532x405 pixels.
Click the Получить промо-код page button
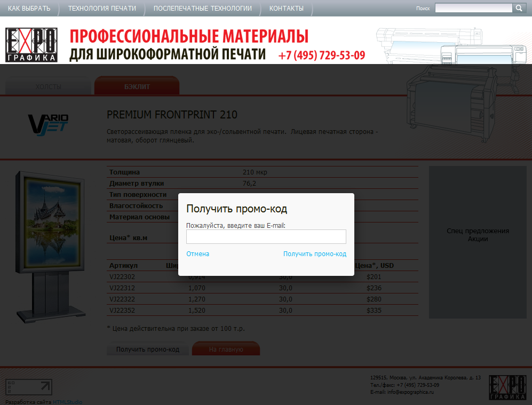tap(148, 349)
